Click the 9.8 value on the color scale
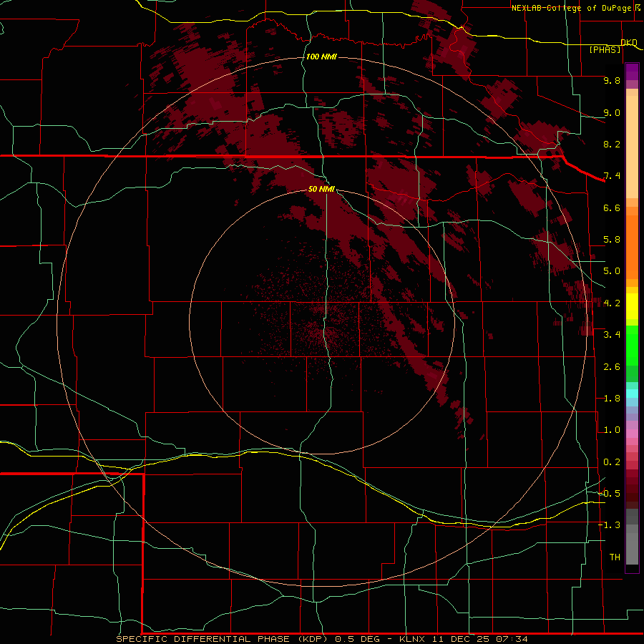 (612, 80)
